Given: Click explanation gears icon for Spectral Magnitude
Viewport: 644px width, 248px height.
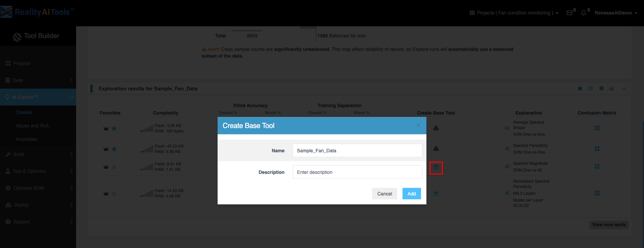Looking at the screenshot, I should 507,166.
